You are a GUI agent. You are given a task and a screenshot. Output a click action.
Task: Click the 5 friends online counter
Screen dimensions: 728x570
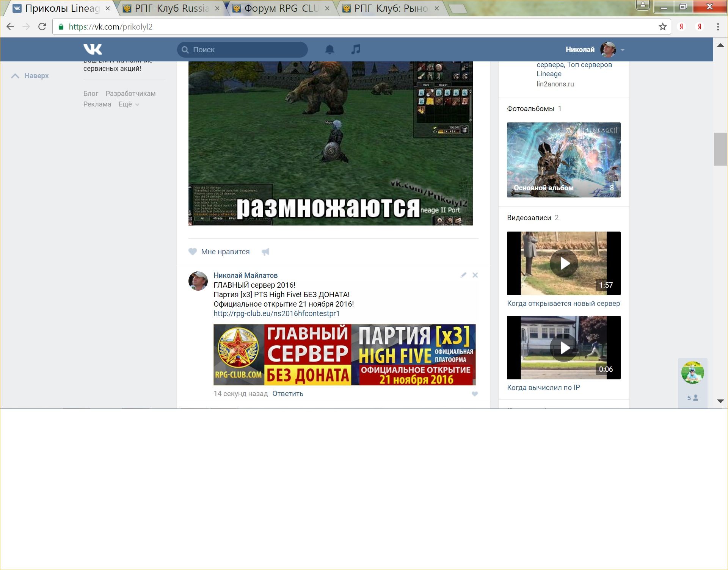click(692, 398)
